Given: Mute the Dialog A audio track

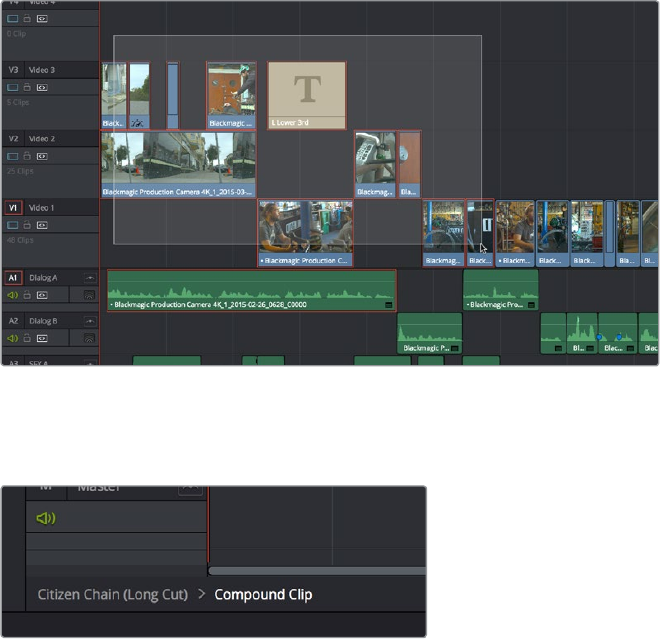Looking at the screenshot, I should click(13, 295).
